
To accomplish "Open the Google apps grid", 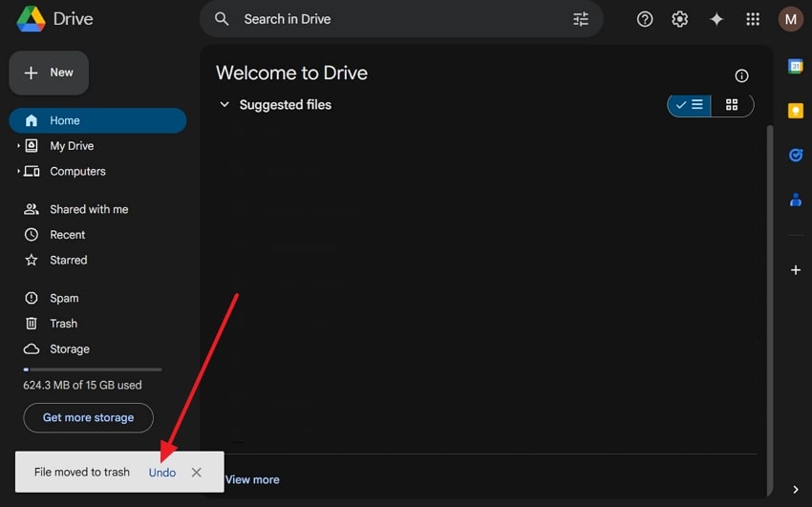I will pos(753,19).
